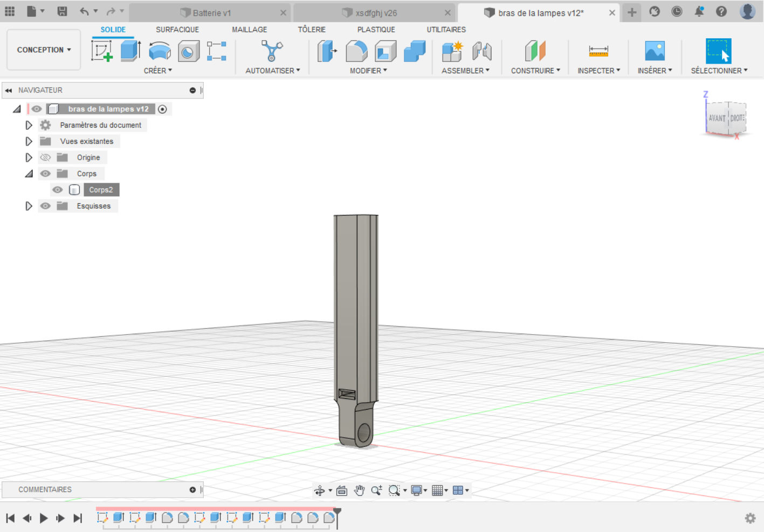
Task: Hide the Corps folder
Action: pyautogui.click(x=45, y=174)
